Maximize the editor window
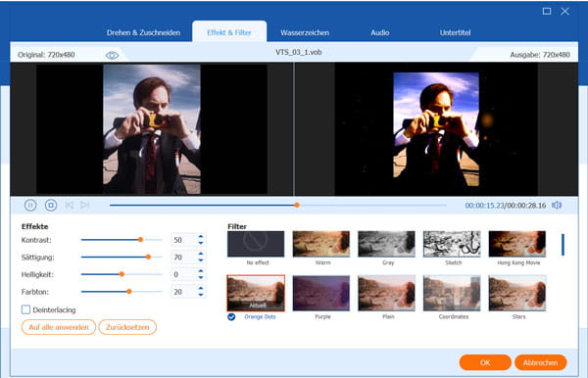588x378 pixels. tap(547, 11)
